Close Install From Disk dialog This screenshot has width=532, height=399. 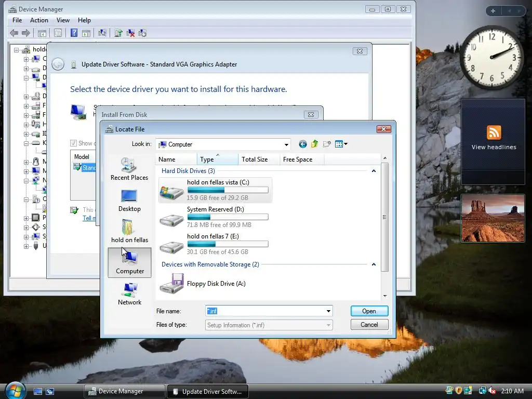[311, 115]
